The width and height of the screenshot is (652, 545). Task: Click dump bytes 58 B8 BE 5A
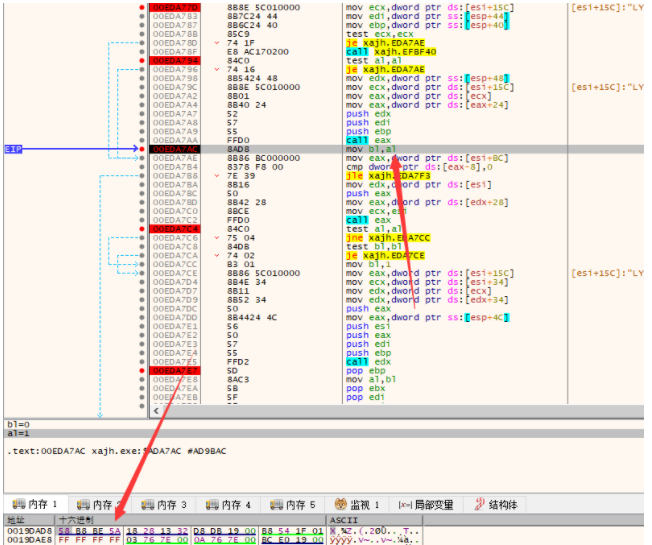[x=89, y=531]
